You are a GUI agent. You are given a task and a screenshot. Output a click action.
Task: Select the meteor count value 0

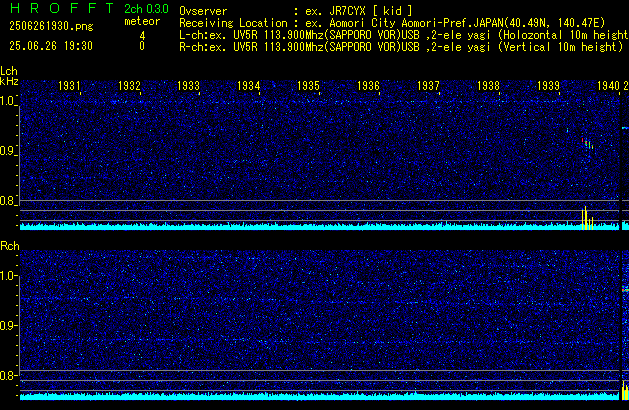point(142,46)
